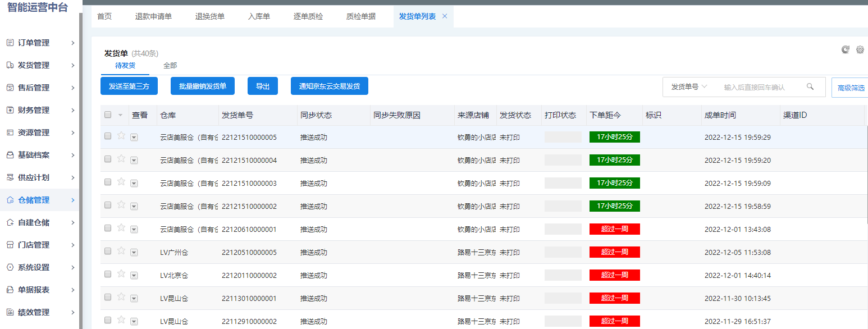Screen dimensions: 868x329
Task: Open the header checkbox dropdown arrow
Action: coord(120,115)
